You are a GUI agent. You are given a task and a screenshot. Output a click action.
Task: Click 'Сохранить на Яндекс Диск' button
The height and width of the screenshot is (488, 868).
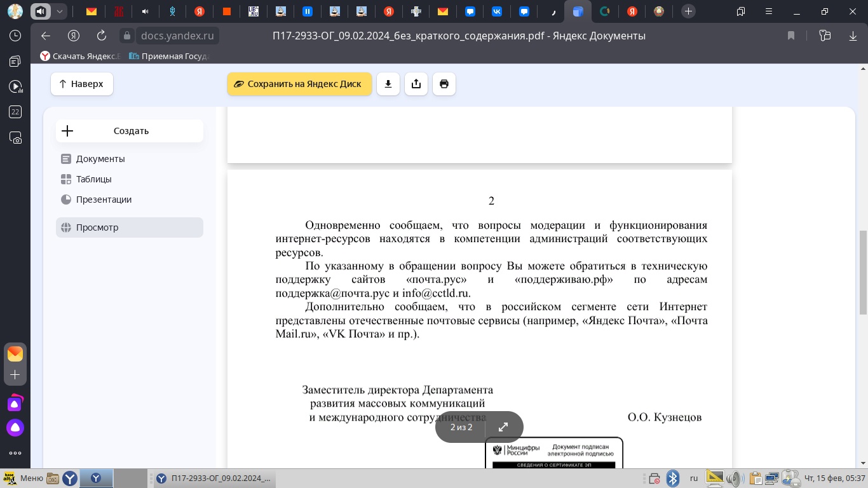299,84
